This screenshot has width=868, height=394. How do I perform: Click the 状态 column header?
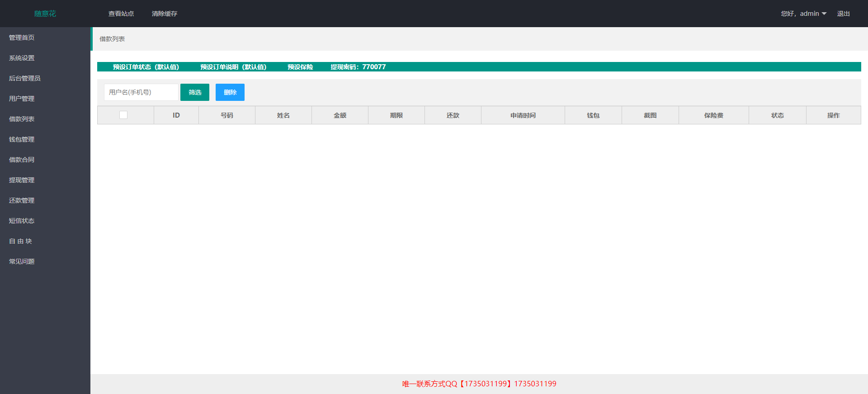pos(778,115)
